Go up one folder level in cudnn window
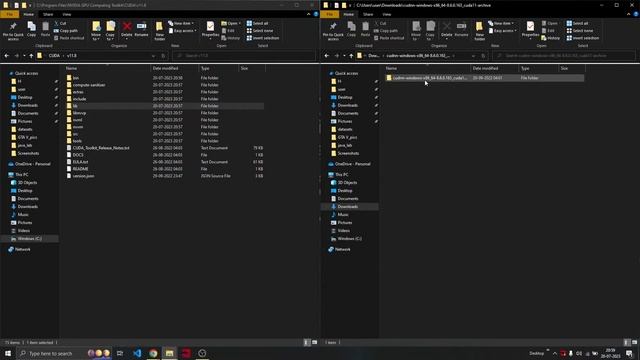Screen dimensions: 640x360 (351, 56)
